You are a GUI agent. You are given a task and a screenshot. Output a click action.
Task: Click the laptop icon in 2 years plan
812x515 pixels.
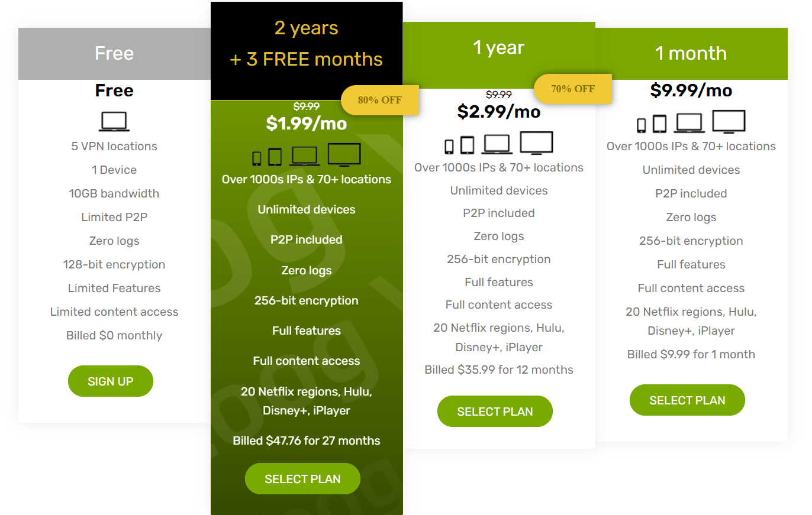pyautogui.click(x=305, y=156)
